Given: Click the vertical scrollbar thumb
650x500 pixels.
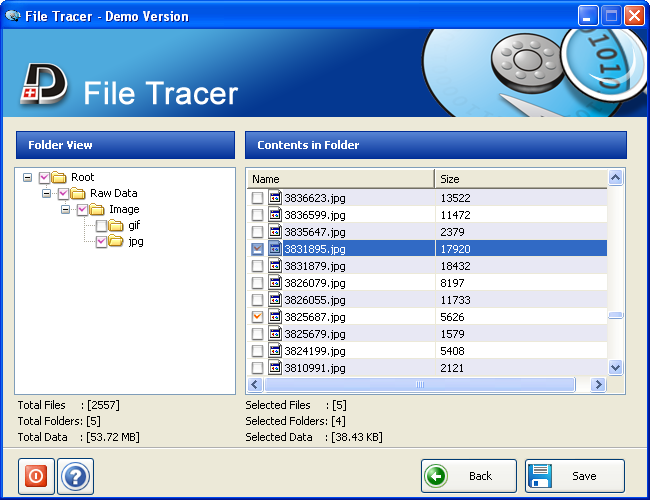Looking at the screenshot, I should (616, 316).
